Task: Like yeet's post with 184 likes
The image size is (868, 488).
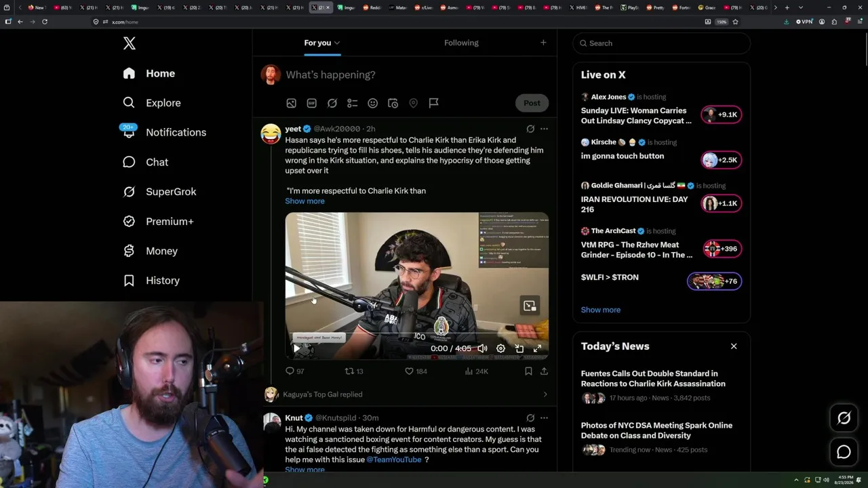Action: [416, 371]
